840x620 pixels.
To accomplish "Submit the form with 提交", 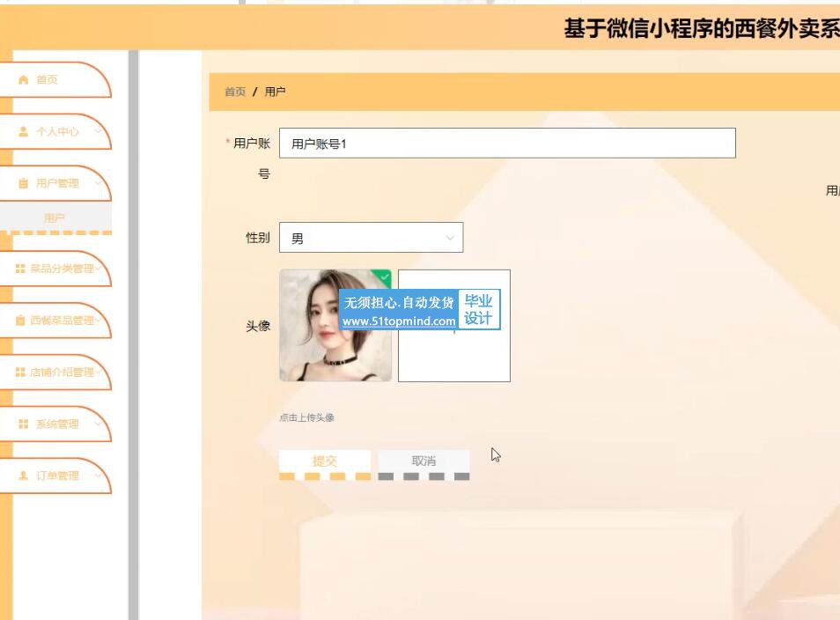I will pyautogui.click(x=325, y=461).
